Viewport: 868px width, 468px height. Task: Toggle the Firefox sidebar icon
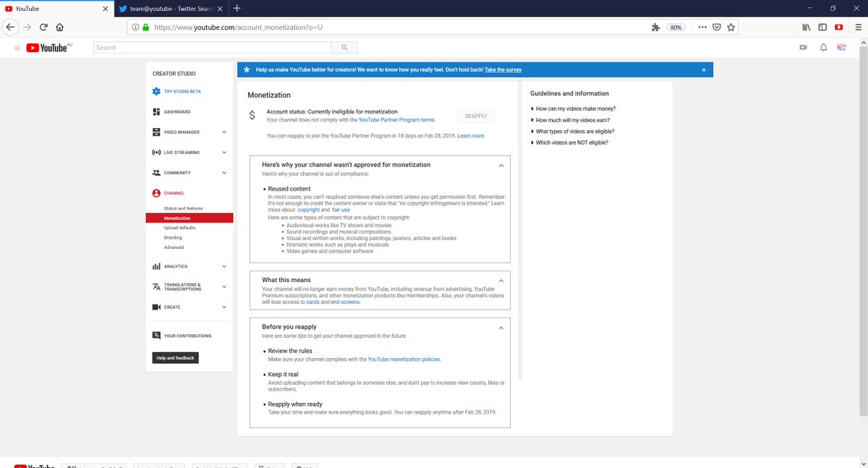(822, 27)
